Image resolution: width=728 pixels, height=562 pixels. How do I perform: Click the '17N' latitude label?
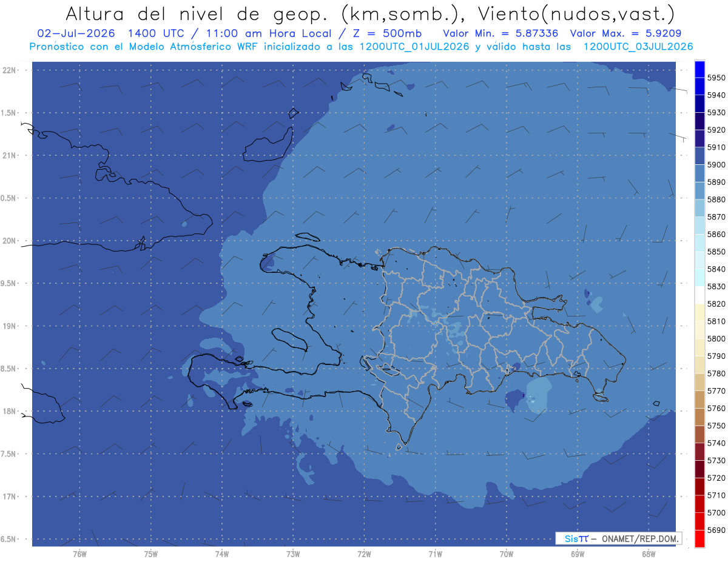(9, 497)
